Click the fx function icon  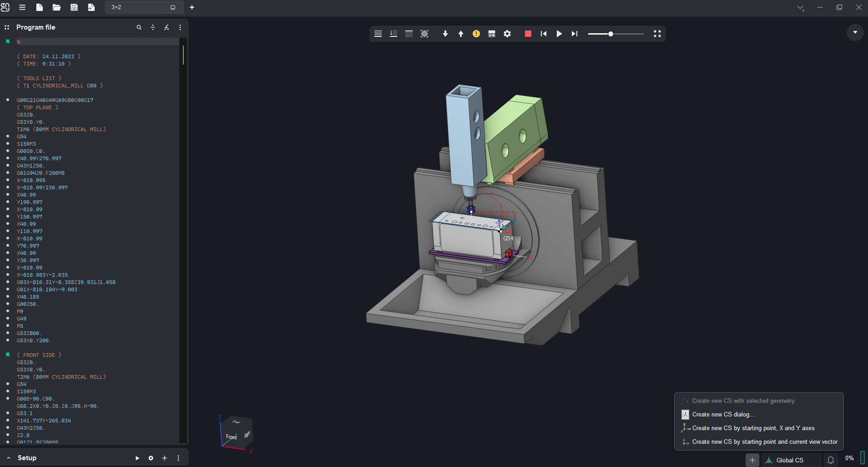(167, 27)
